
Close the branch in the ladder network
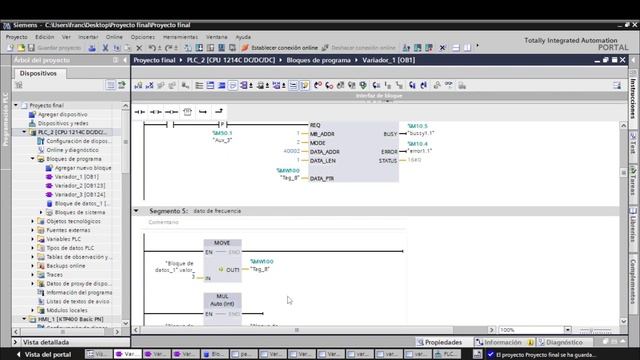point(219,111)
